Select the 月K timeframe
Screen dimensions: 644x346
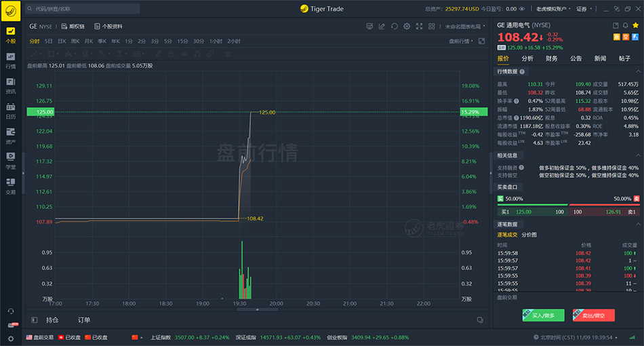click(x=89, y=41)
